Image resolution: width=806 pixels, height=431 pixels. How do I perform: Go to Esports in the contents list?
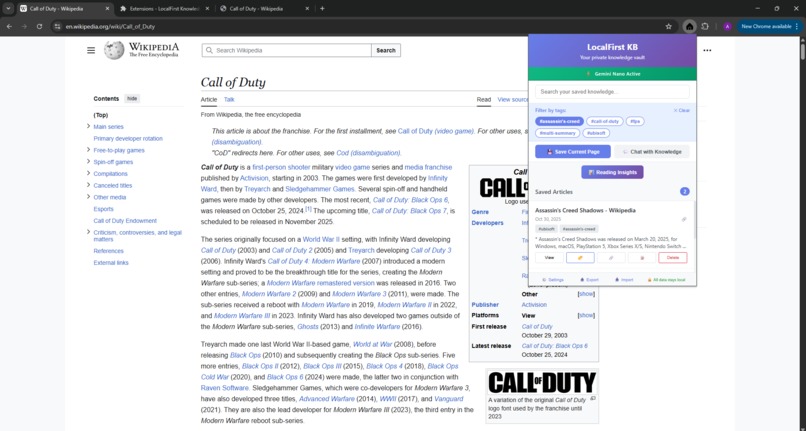(x=103, y=209)
